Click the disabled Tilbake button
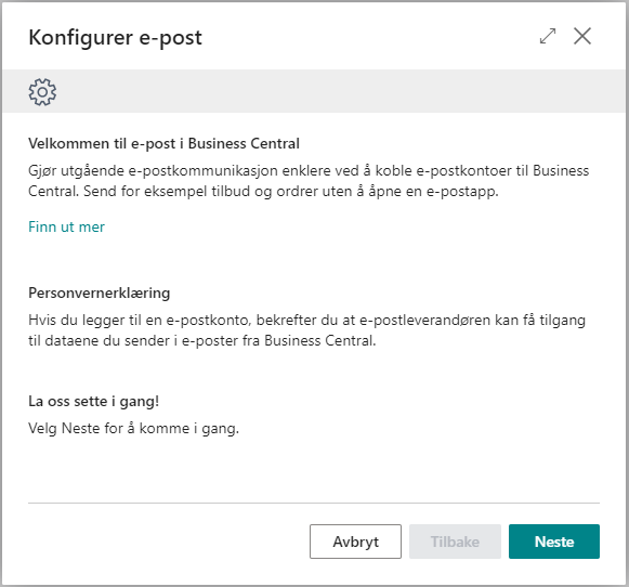 point(454,541)
